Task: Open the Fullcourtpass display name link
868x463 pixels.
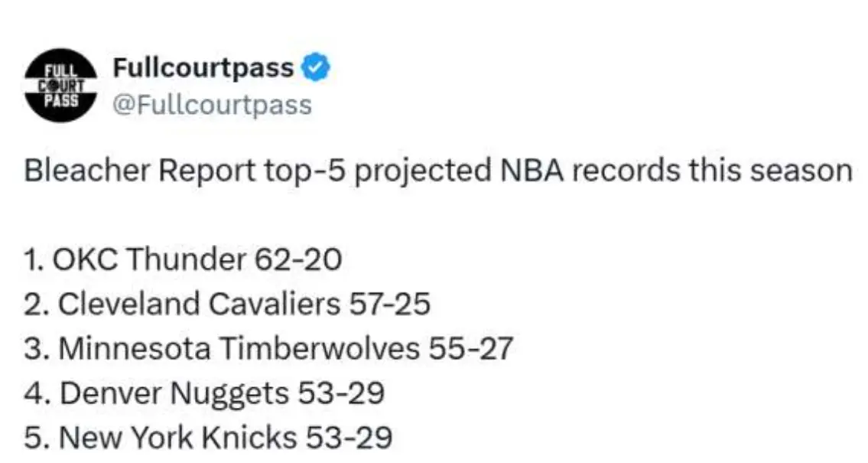Action: (203, 68)
